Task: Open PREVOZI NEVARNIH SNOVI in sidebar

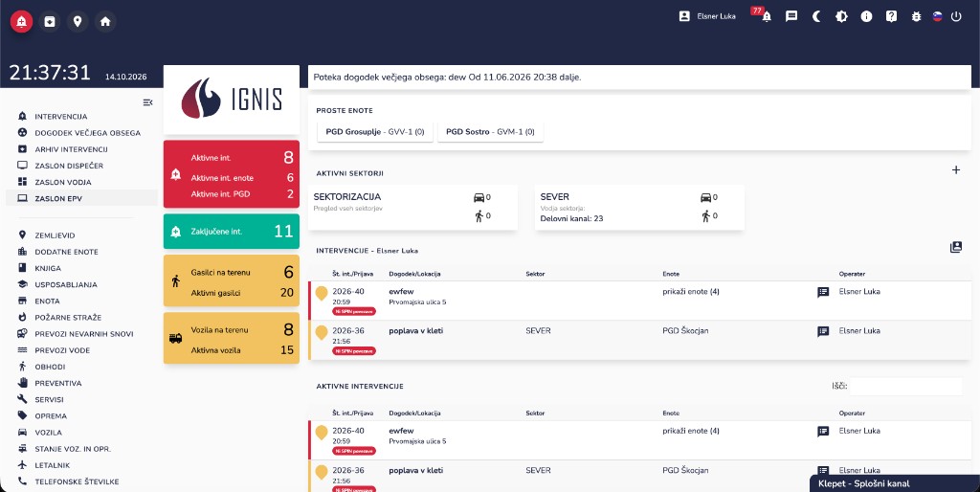Action: click(81, 334)
